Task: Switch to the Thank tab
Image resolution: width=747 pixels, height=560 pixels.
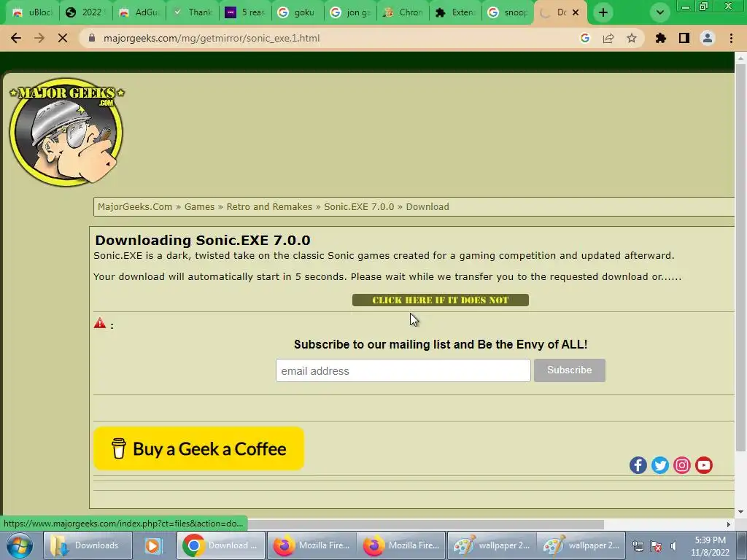Action: click(193, 12)
